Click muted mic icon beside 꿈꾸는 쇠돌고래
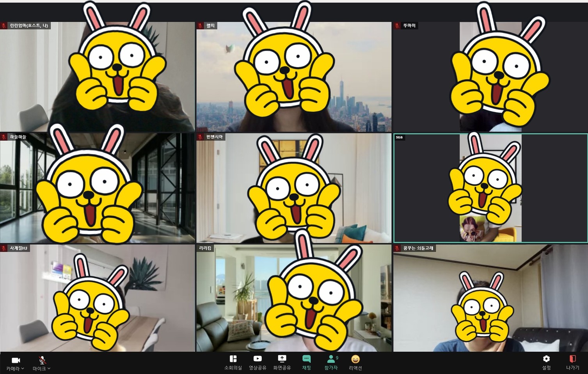Screen dimensions: 588x374 [397, 248]
